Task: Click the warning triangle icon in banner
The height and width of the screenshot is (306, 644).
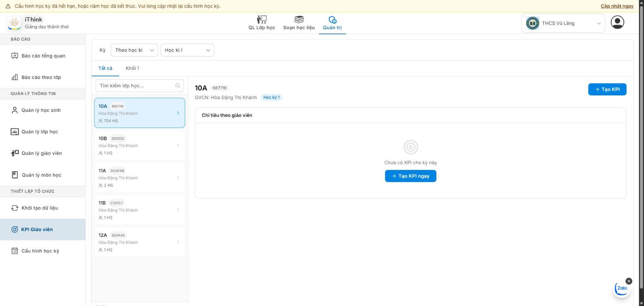Action: coord(8,6)
